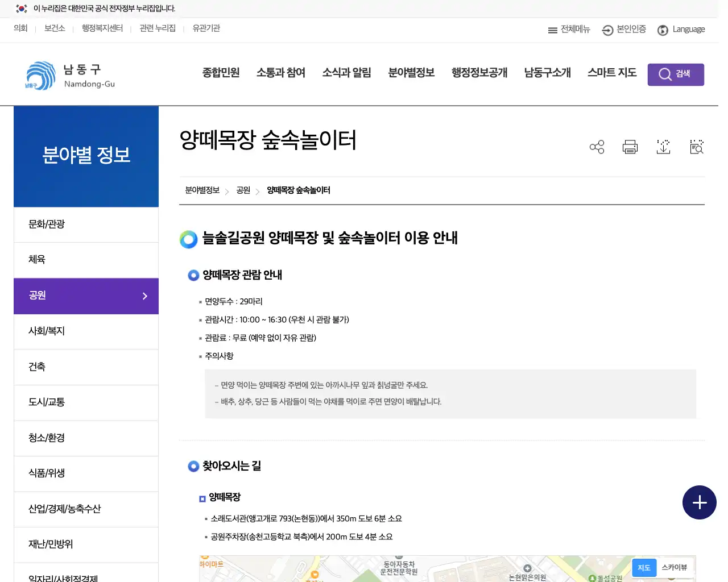Select the 지도 map view toggle
The image size is (728, 582).
644,567
